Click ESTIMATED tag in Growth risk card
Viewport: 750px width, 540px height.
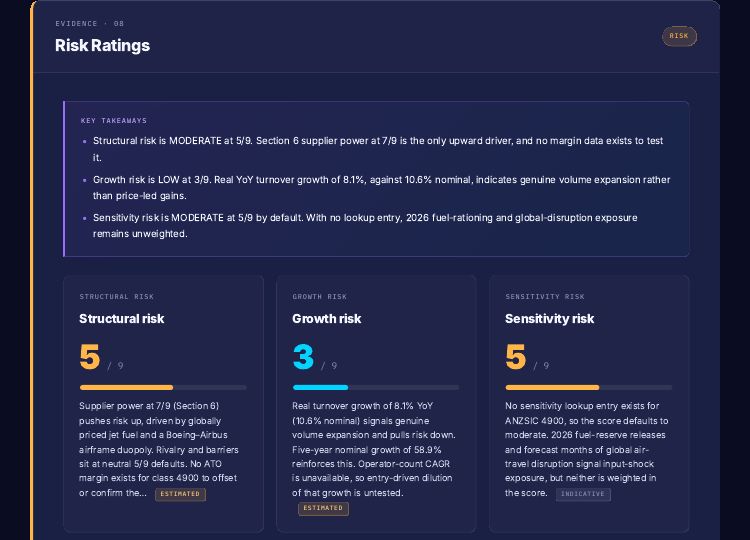323,508
